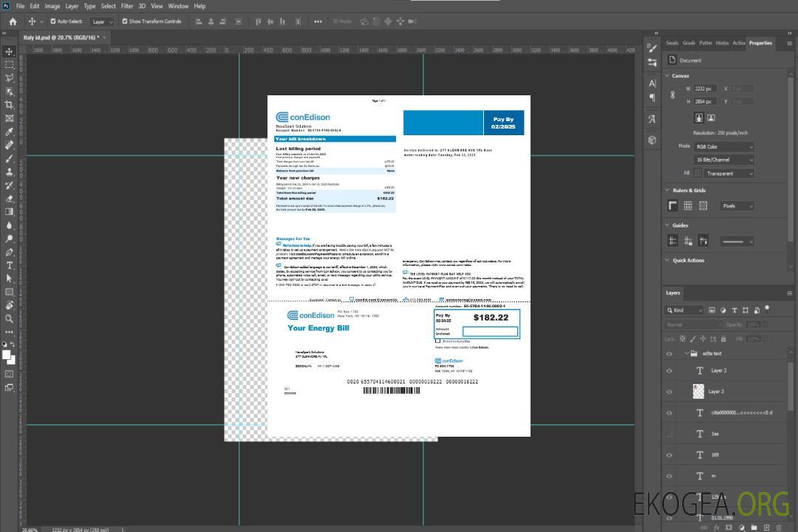Viewport: 798px width, 532px height.
Task: Show the hidden 1ss text layer
Action: (x=669, y=434)
